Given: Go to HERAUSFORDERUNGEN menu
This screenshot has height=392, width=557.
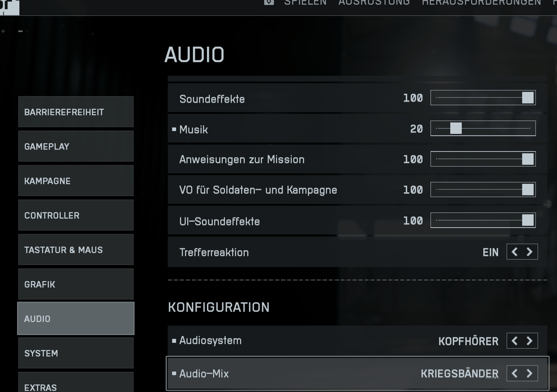Looking at the screenshot, I should (481, 3).
